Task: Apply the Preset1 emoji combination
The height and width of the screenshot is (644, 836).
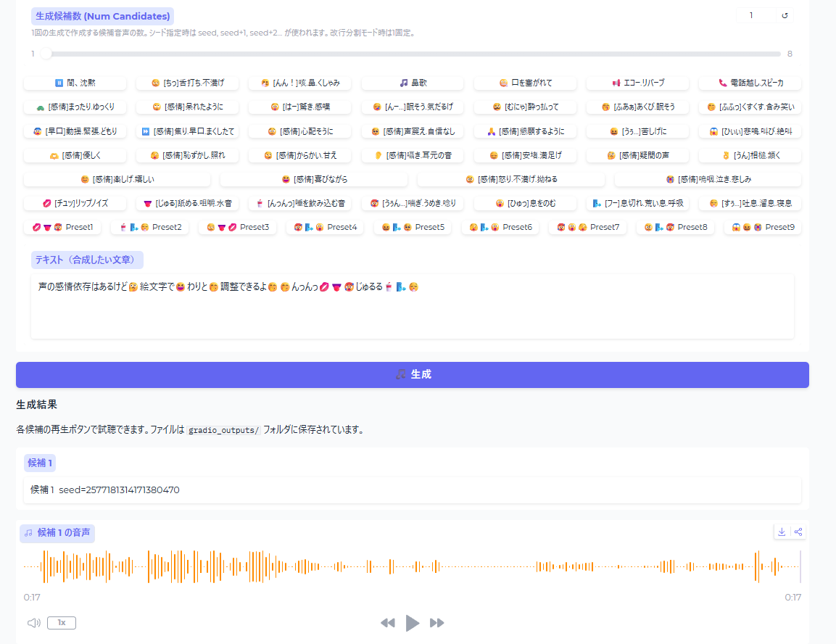Action: (x=62, y=227)
